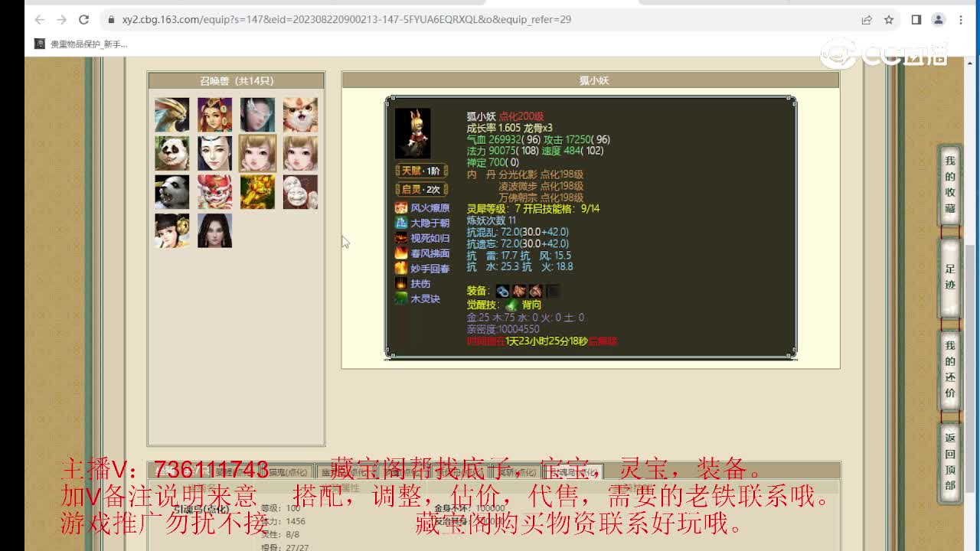Click the 扶伤 skill icon
This screenshot has width=980, height=551.
tap(401, 283)
